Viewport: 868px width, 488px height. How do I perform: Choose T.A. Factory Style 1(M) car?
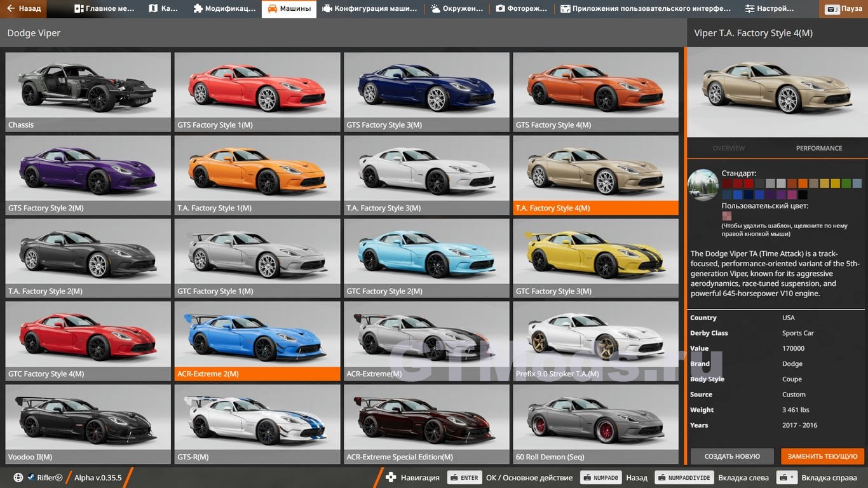pos(257,175)
